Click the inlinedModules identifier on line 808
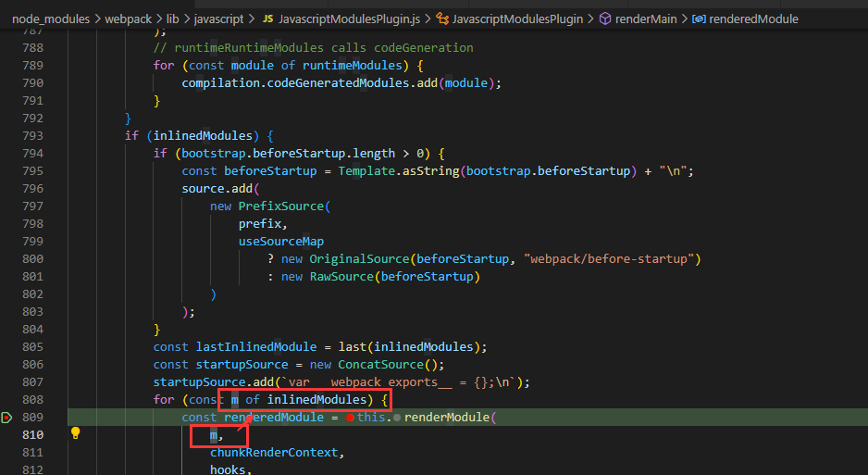This screenshot has width=868, height=475. 316,400
